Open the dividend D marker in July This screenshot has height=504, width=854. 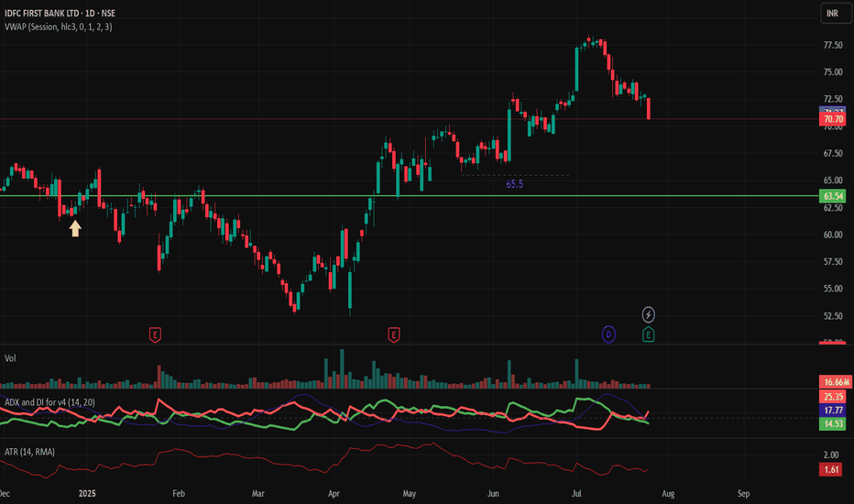[608, 334]
